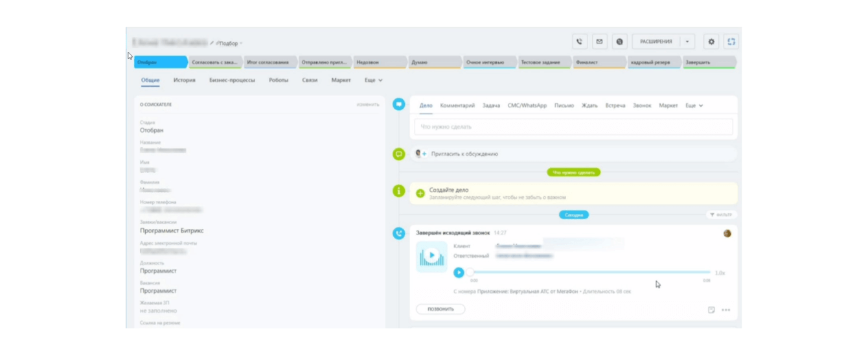Select the Встреча activity tab
Image resolution: width=868 pixels, height=346 pixels.
[x=615, y=106]
